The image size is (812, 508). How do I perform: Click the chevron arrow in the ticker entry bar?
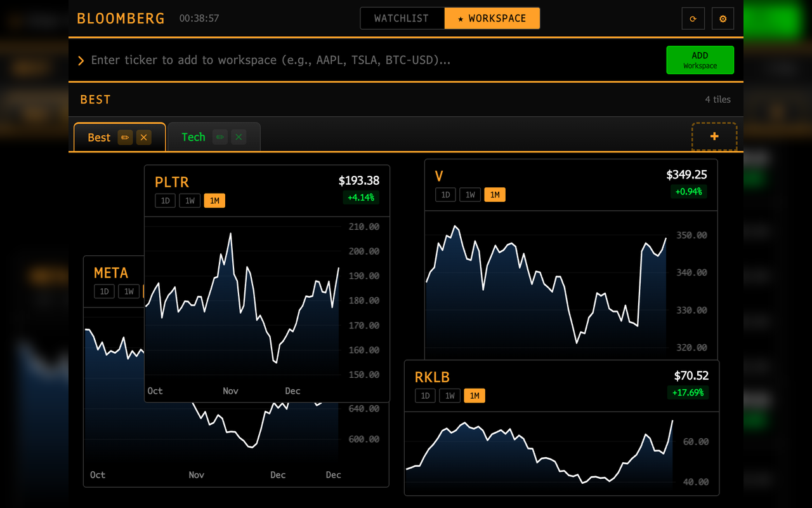[81, 60]
